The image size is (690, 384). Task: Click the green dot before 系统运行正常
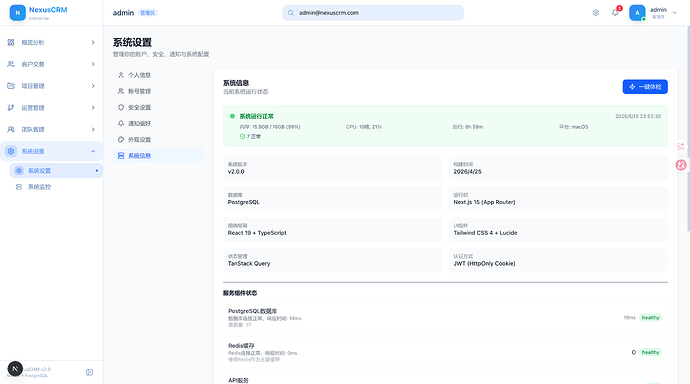(x=232, y=116)
